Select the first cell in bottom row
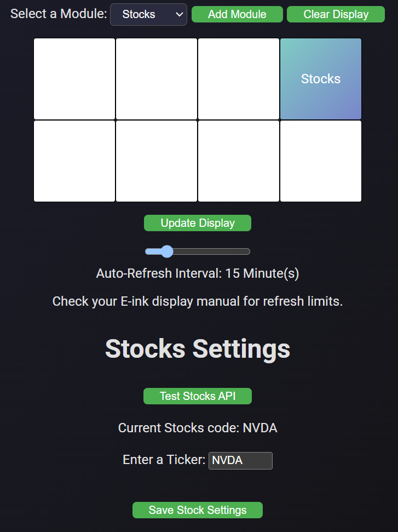398x532 pixels. [74, 161]
